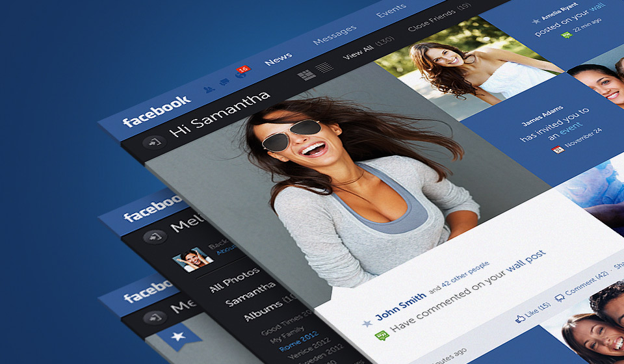This screenshot has width=624, height=364.
Task: Click the star beside Amelia Ryant
Action: point(536,21)
